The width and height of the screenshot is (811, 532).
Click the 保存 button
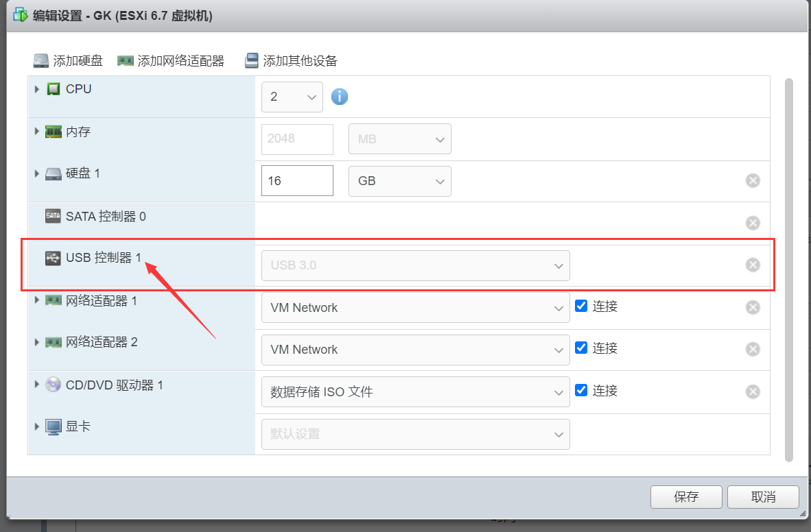686,497
